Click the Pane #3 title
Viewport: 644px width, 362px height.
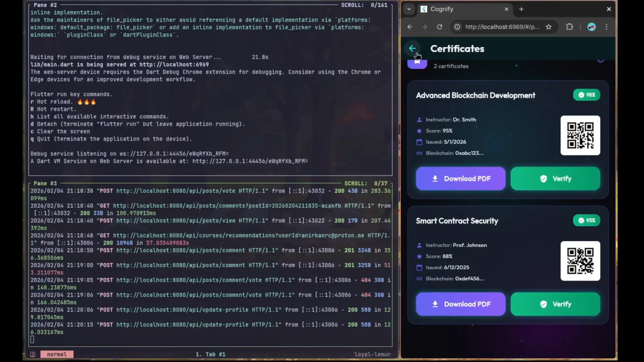click(45, 183)
